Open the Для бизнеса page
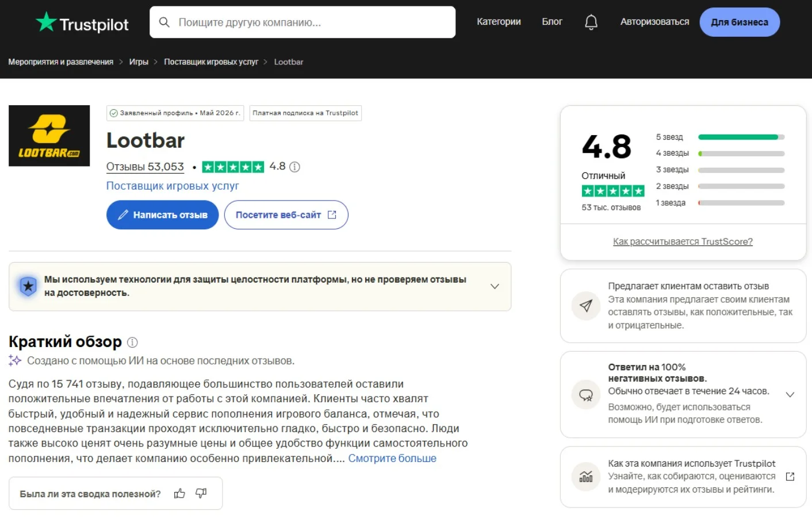 pyautogui.click(x=740, y=22)
